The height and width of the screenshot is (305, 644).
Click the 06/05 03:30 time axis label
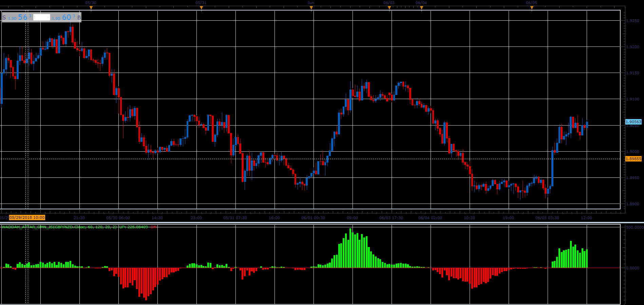coord(547,218)
